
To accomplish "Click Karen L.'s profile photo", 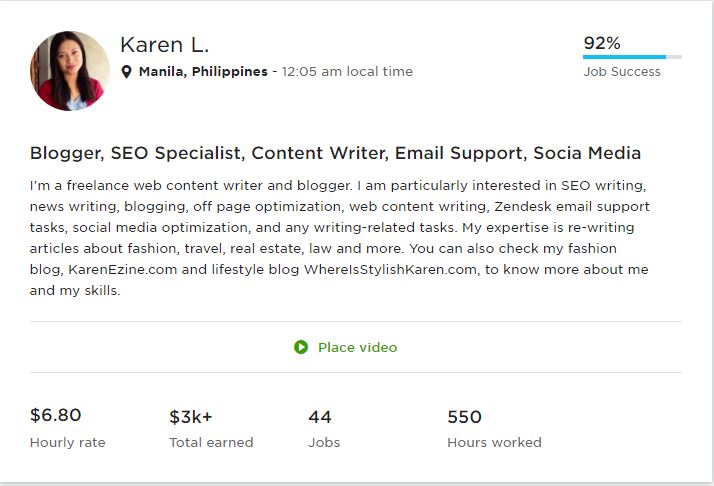I will (x=70, y=70).
